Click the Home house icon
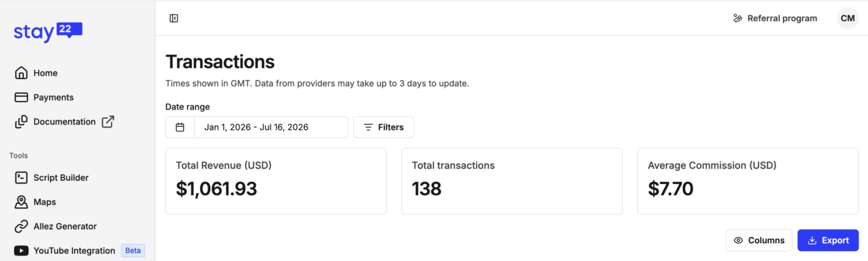 [x=21, y=73]
